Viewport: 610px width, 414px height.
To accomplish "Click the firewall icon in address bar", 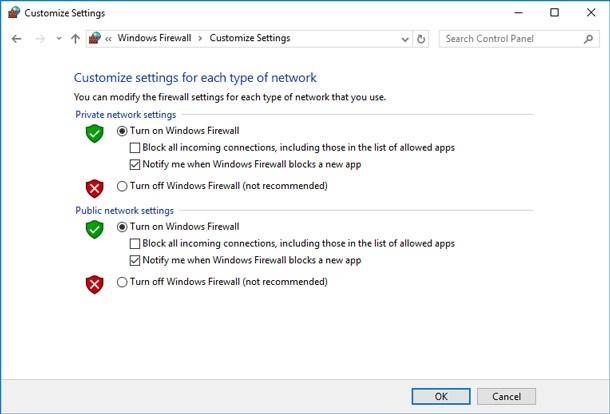I will pyautogui.click(x=95, y=38).
